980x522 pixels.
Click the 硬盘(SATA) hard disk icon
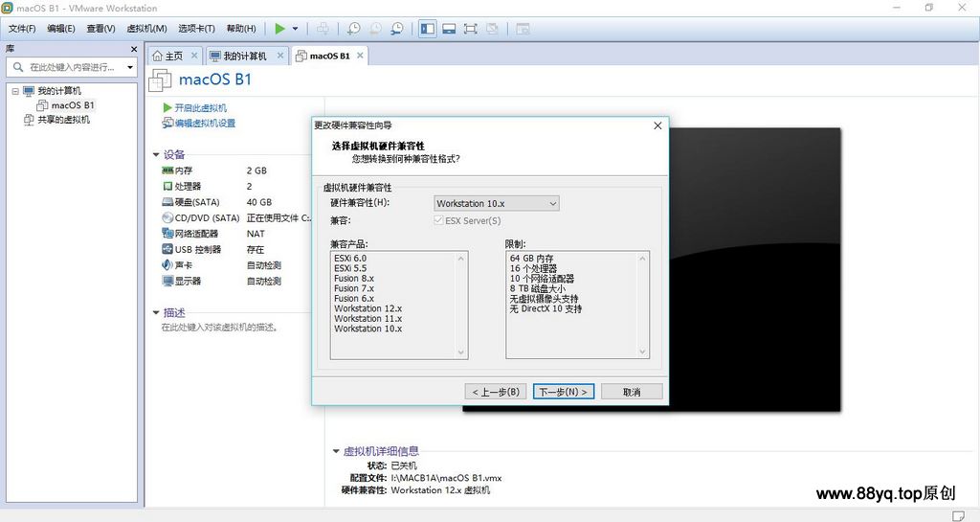click(167, 202)
